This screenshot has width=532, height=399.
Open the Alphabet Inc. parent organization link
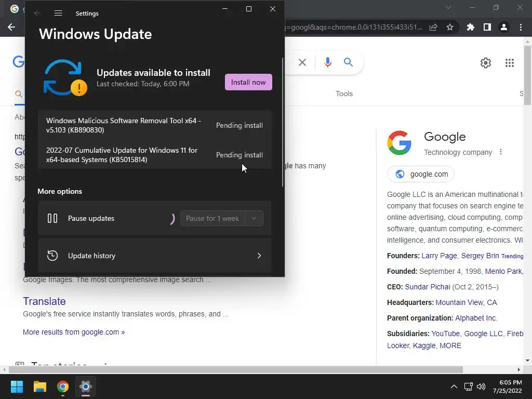(476, 318)
